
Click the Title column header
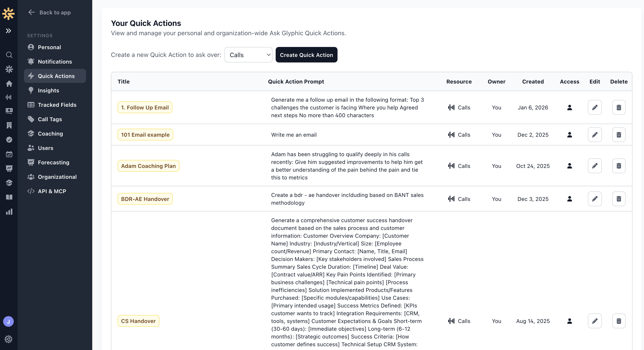pos(124,82)
